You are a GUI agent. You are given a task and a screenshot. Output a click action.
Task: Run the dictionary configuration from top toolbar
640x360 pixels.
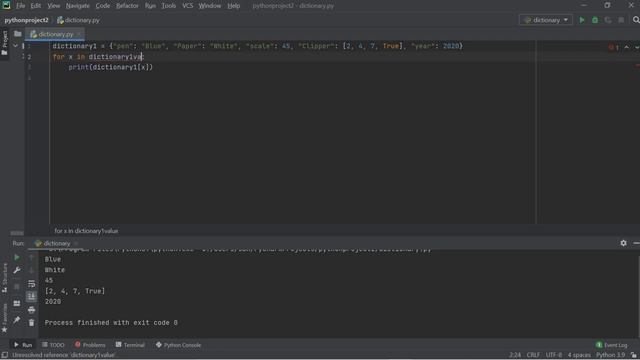point(582,20)
